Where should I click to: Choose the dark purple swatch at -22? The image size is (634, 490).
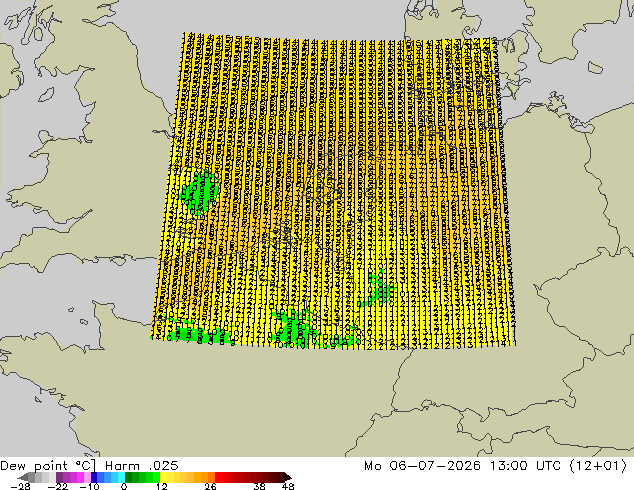tap(59, 477)
